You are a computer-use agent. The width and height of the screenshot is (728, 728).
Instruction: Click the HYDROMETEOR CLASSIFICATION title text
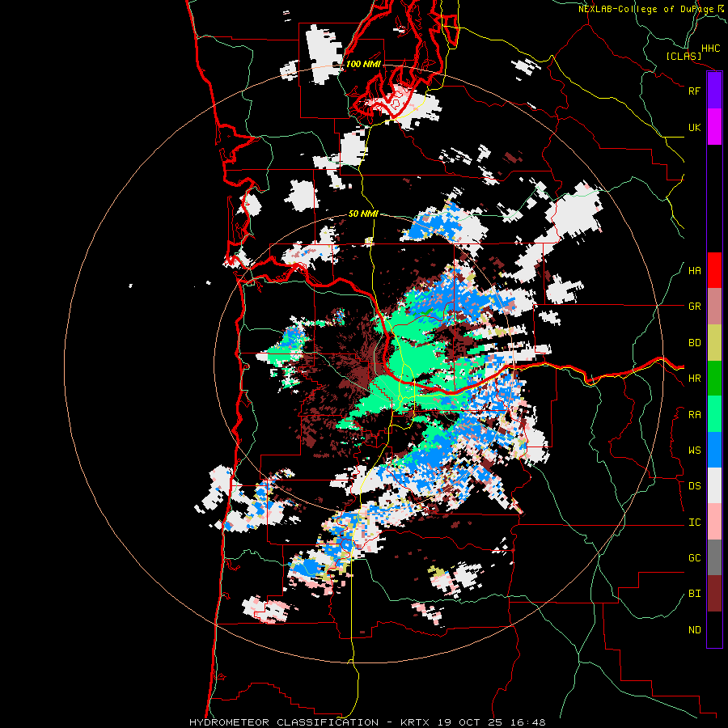[284, 722]
